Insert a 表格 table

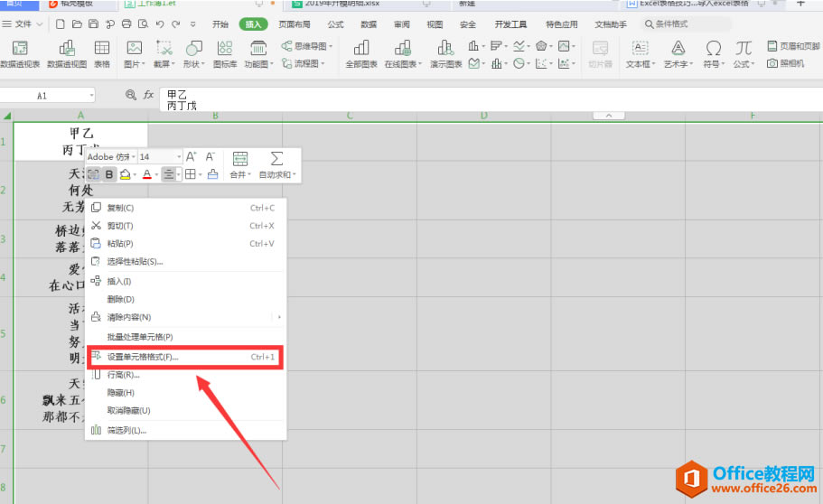pos(102,54)
